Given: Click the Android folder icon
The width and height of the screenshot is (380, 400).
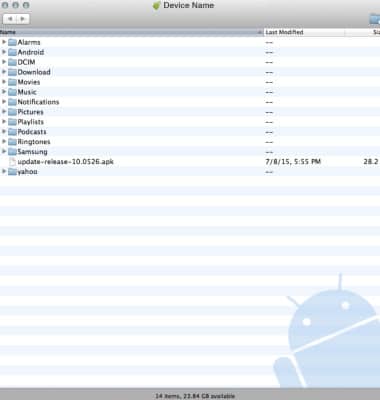Looking at the screenshot, I should click(12, 52).
